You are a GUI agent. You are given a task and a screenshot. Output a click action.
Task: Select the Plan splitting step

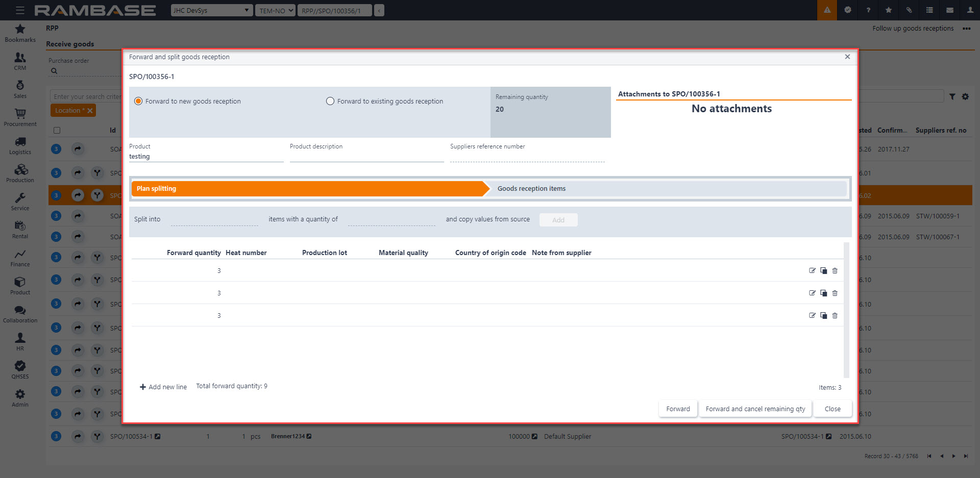coord(306,189)
